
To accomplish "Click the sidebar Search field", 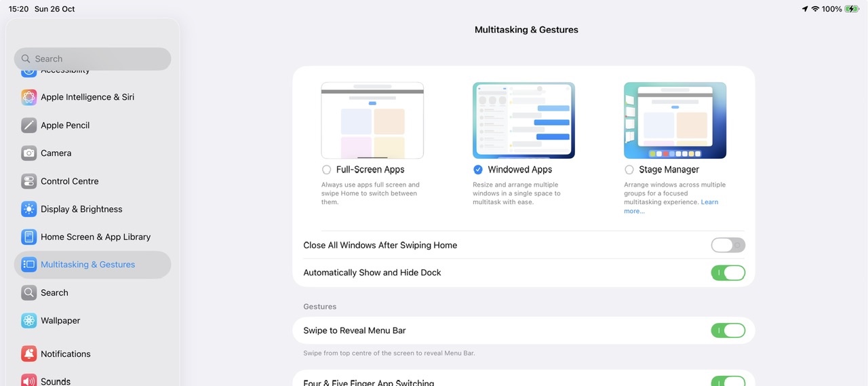I will pos(92,59).
